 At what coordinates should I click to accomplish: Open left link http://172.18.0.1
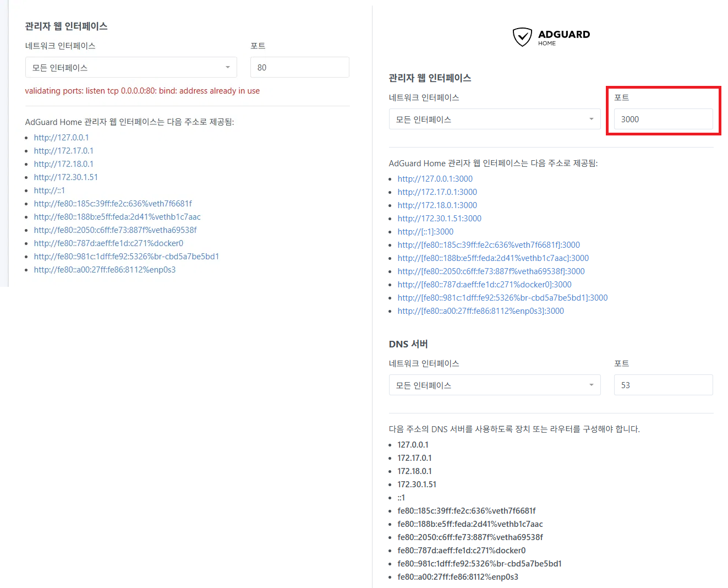click(64, 164)
